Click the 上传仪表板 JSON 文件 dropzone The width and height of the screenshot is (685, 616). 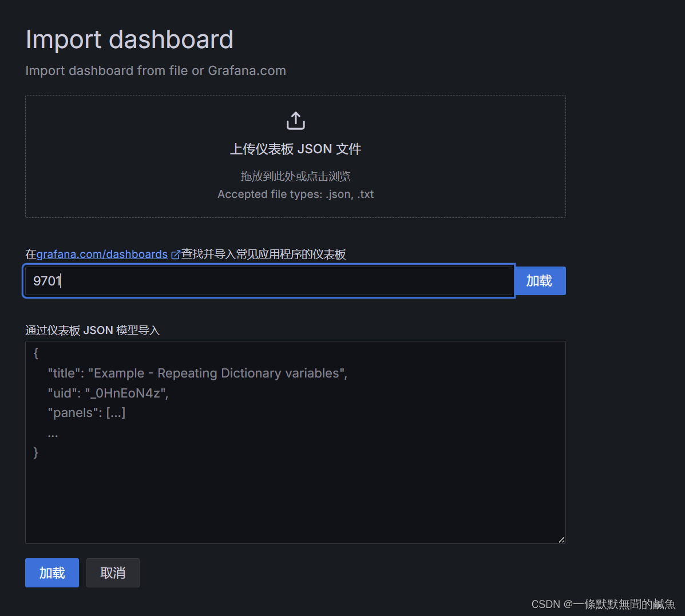coord(295,156)
